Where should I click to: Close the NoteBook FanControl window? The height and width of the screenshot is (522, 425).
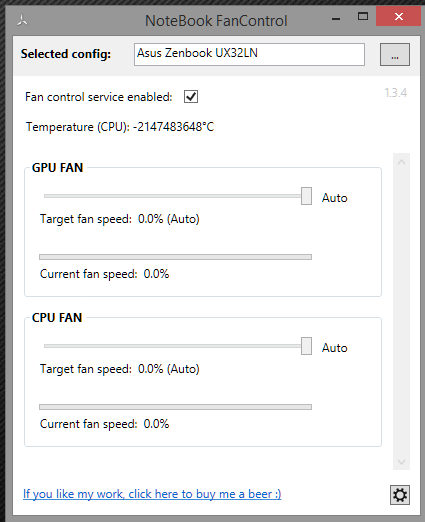coord(398,16)
